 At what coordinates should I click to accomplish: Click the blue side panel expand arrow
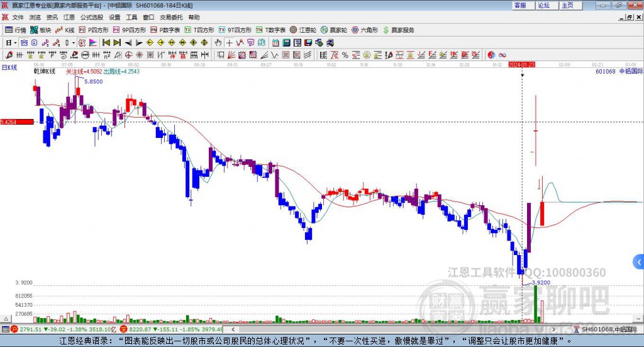(639, 262)
